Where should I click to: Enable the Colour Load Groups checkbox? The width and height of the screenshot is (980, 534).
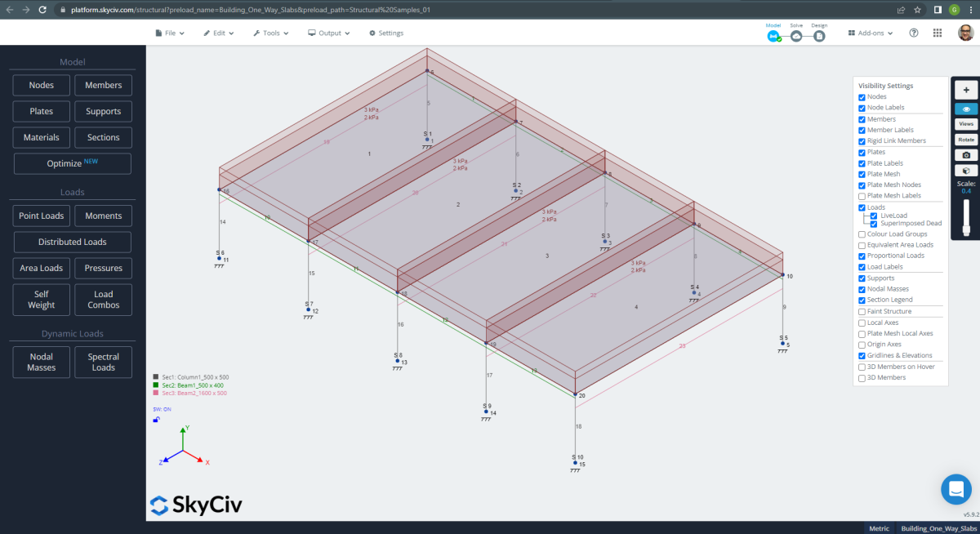tap(862, 234)
